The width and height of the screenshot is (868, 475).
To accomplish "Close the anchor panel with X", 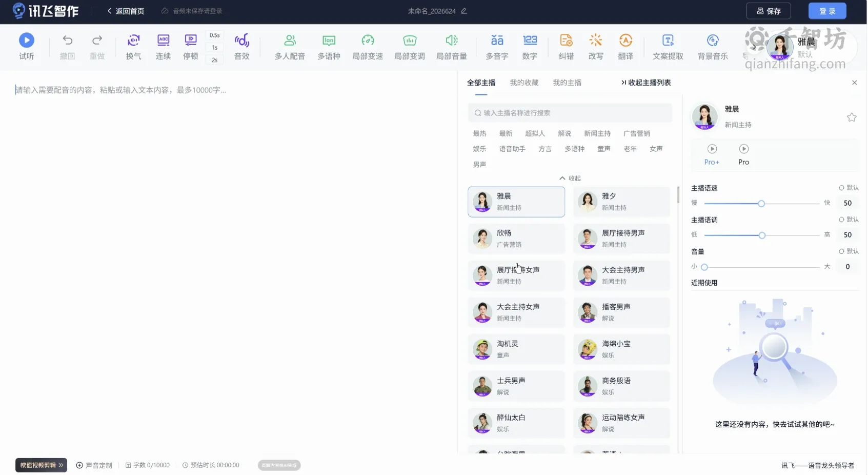I will (x=854, y=83).
